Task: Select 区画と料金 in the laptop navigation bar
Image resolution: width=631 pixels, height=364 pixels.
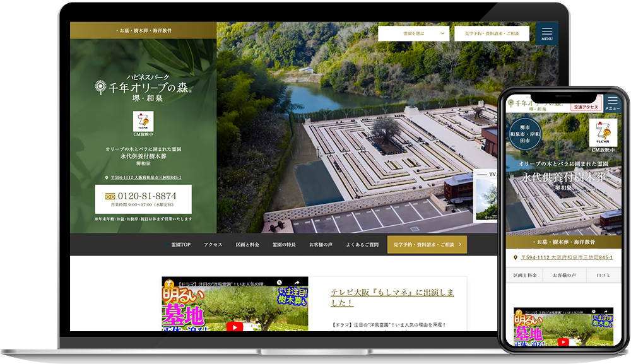Action: tap(247, 245)
